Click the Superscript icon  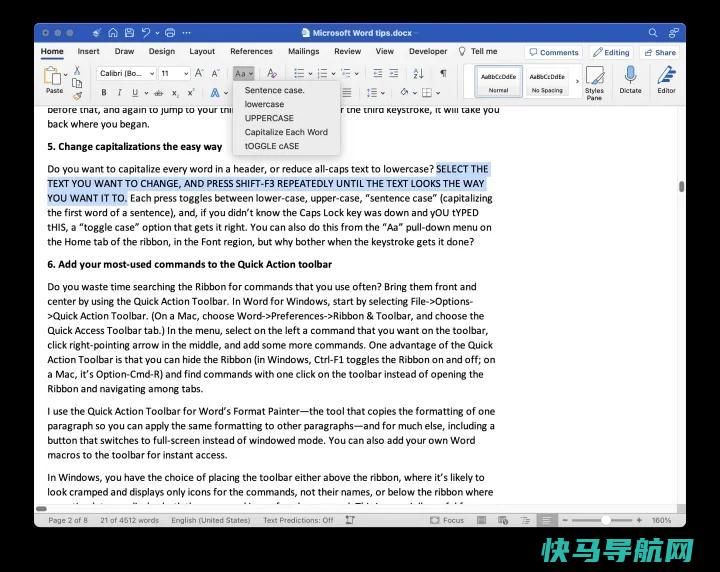click(x=191, y=93)
